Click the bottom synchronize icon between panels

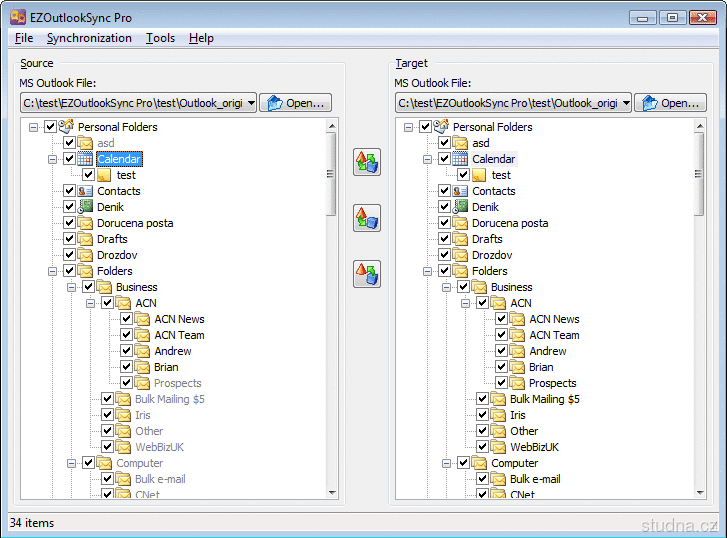(367, 273)
